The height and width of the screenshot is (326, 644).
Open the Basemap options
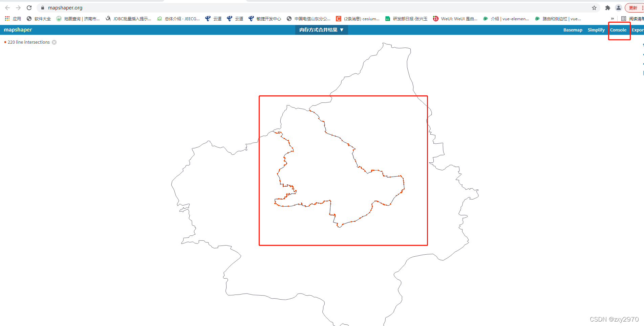(x=573, y=30)
